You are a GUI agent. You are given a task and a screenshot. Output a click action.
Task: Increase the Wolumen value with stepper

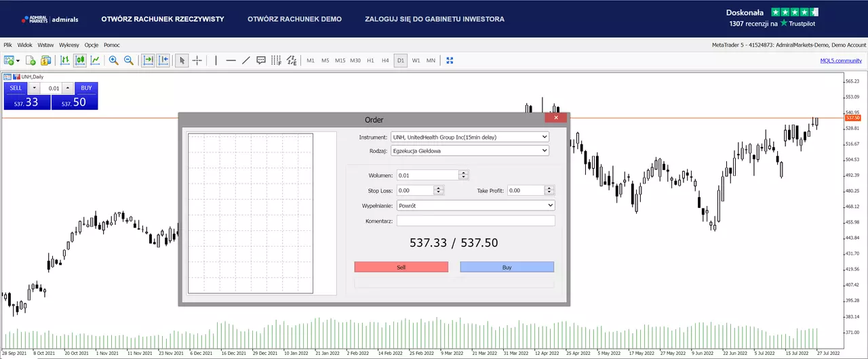coord(464,173)
